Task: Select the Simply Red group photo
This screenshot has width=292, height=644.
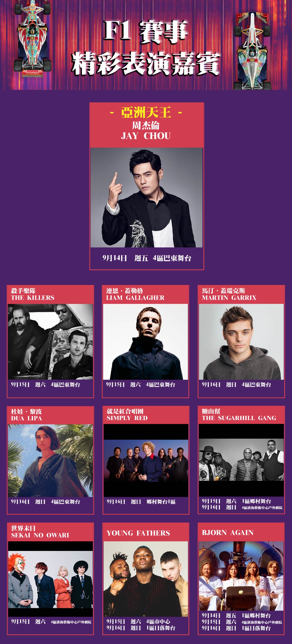Action: click(146, 461)
